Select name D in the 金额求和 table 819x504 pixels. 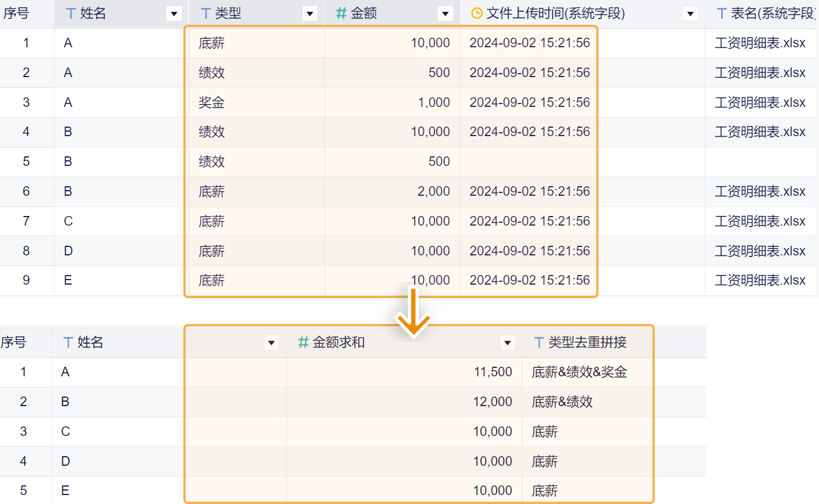65,461
